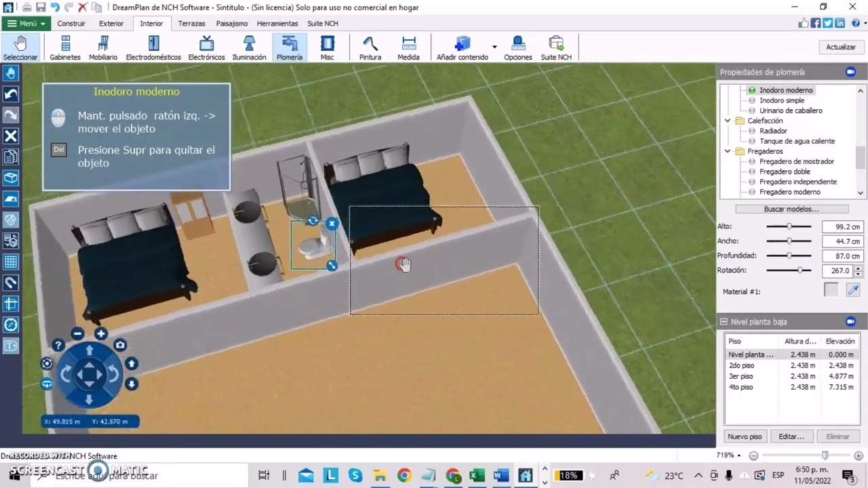Open the Paisajismo tab
The width and height of the screenshot is (868, 488).
(232, 23)
